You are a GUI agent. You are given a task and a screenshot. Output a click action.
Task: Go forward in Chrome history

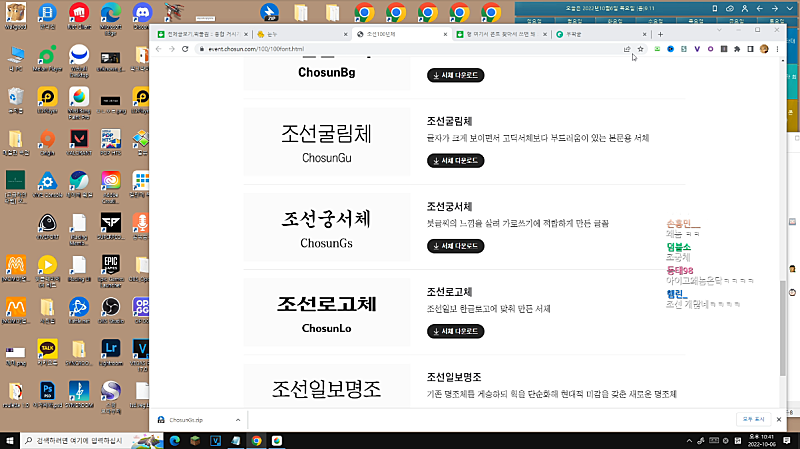(x=172, y=49)
